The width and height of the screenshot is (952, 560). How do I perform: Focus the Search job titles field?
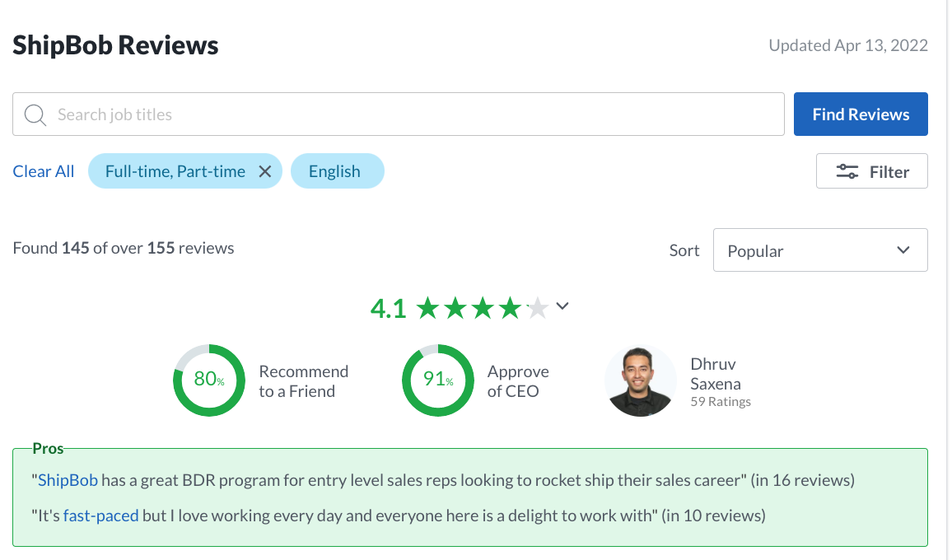399,114
